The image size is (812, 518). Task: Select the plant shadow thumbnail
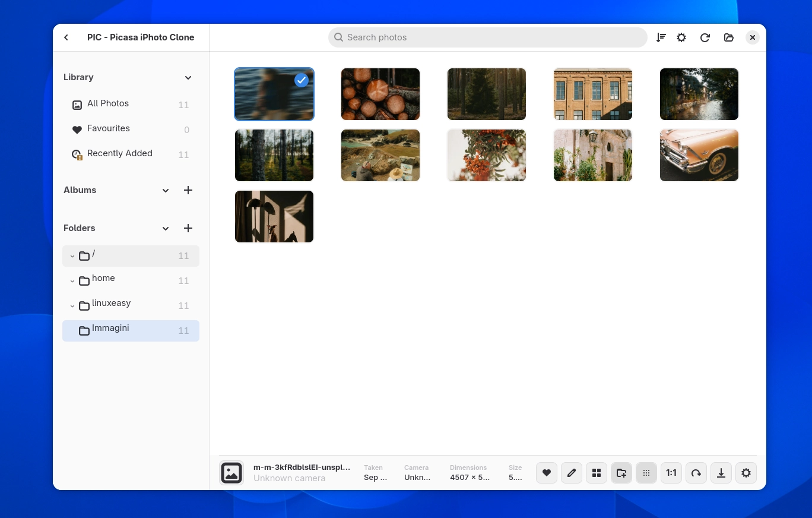point(274,216)
